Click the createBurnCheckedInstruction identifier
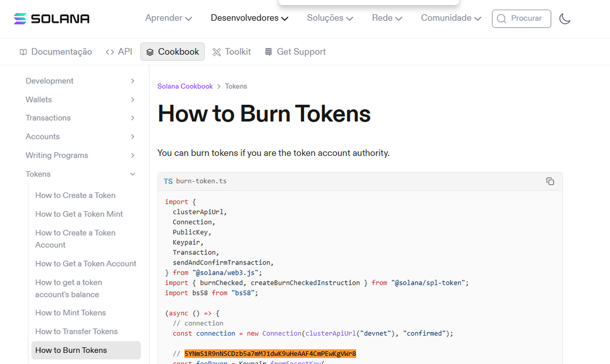 306,283
